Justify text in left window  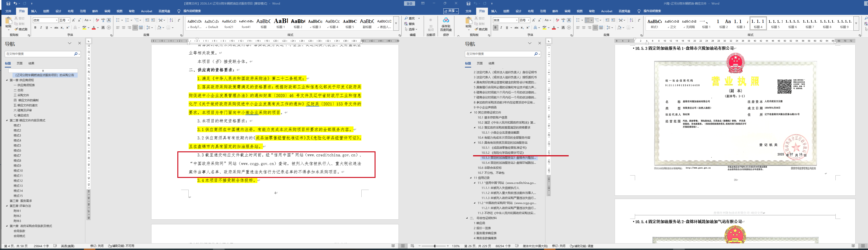[x=135, y=28]
